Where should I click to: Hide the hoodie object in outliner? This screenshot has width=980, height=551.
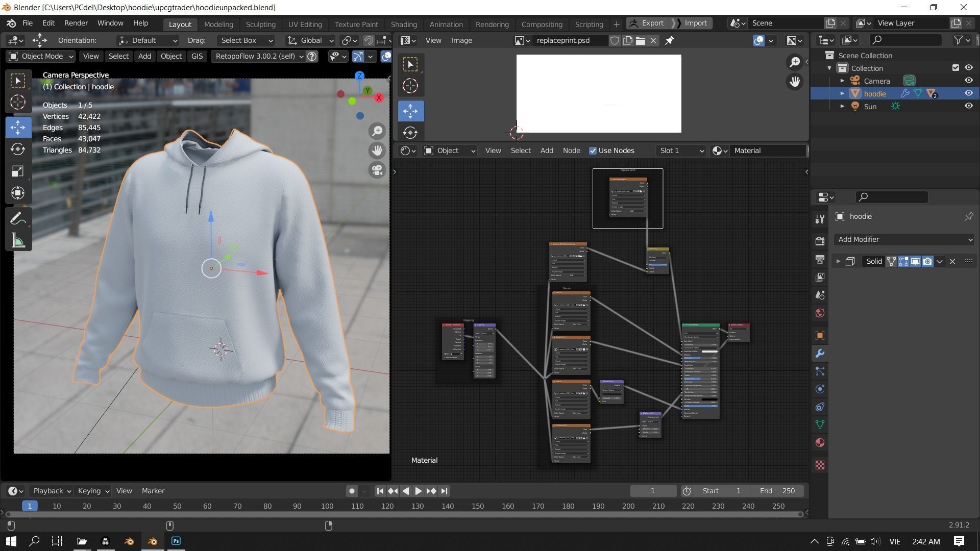(968, 93)
